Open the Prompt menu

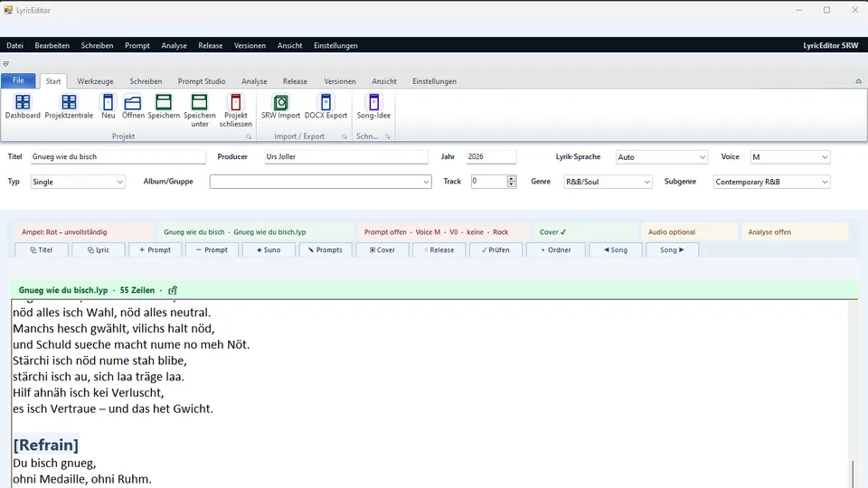(137, 45)
